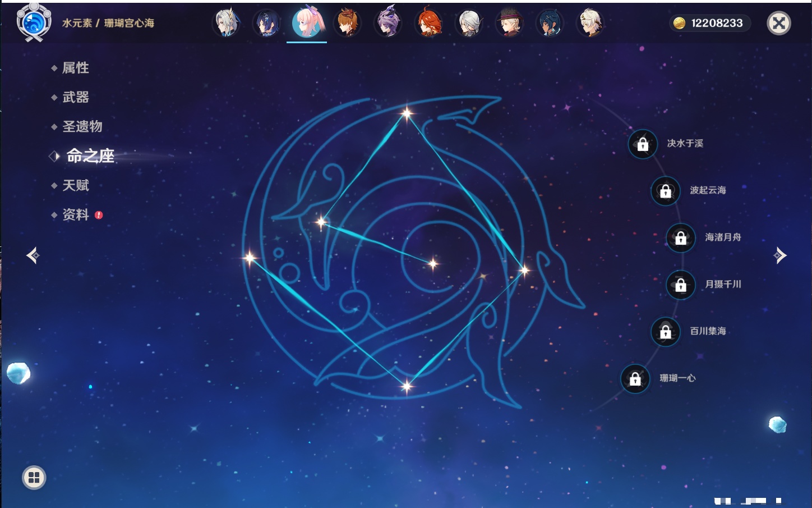This screenshot has width=812, height=508.
Task: Open the four-square grid menu button
Action: pyautogui.click(x=34, y=478)
